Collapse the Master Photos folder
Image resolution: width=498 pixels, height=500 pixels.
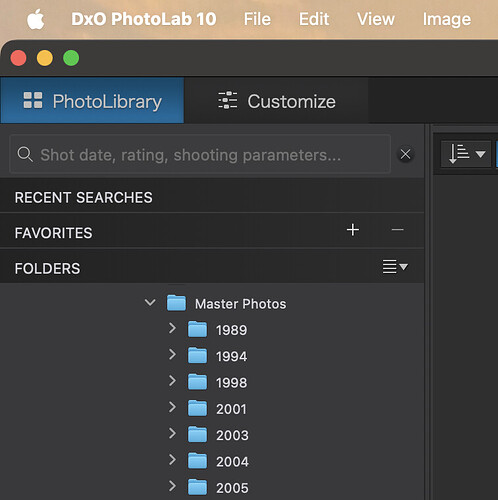(150, 303)
